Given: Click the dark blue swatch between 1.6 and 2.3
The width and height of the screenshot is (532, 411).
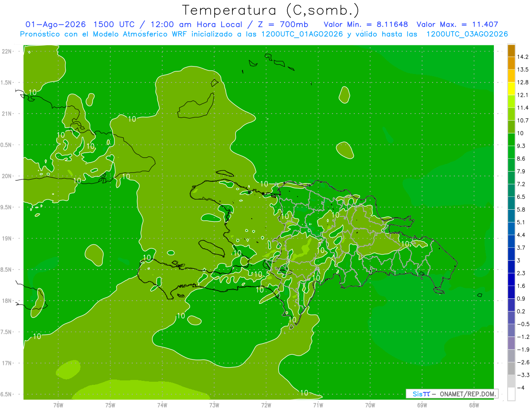Looking at the screenshot, I should coord(511,279).
